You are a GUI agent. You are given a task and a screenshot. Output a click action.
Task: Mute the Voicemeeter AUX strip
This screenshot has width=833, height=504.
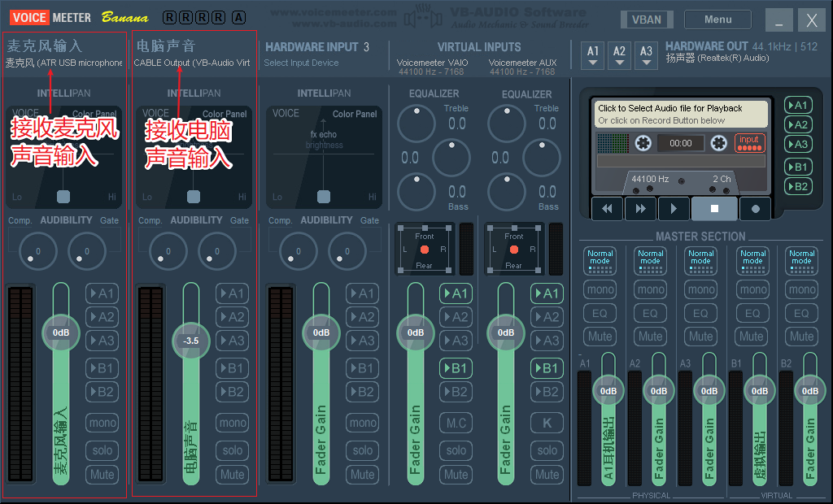[547, 474]
